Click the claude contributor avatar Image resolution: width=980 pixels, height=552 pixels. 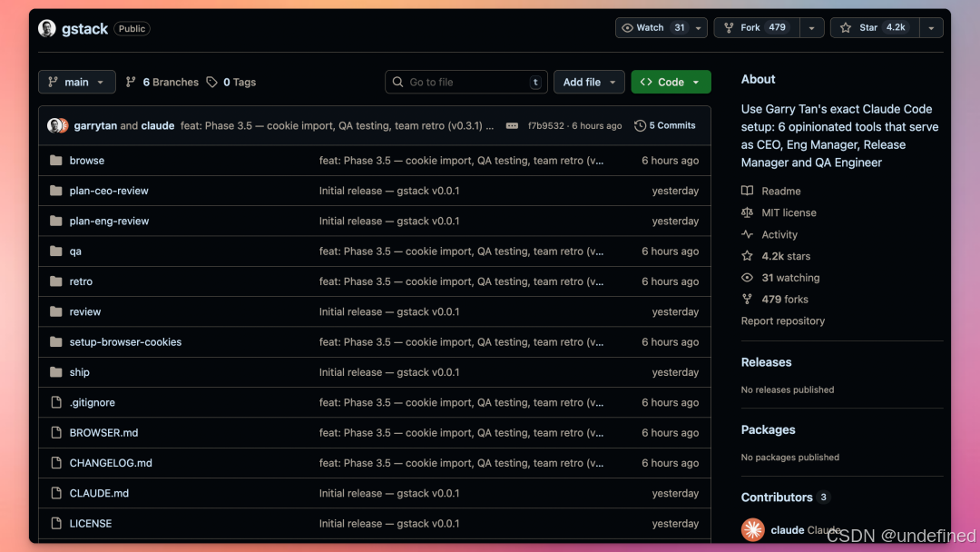point(752,529)
